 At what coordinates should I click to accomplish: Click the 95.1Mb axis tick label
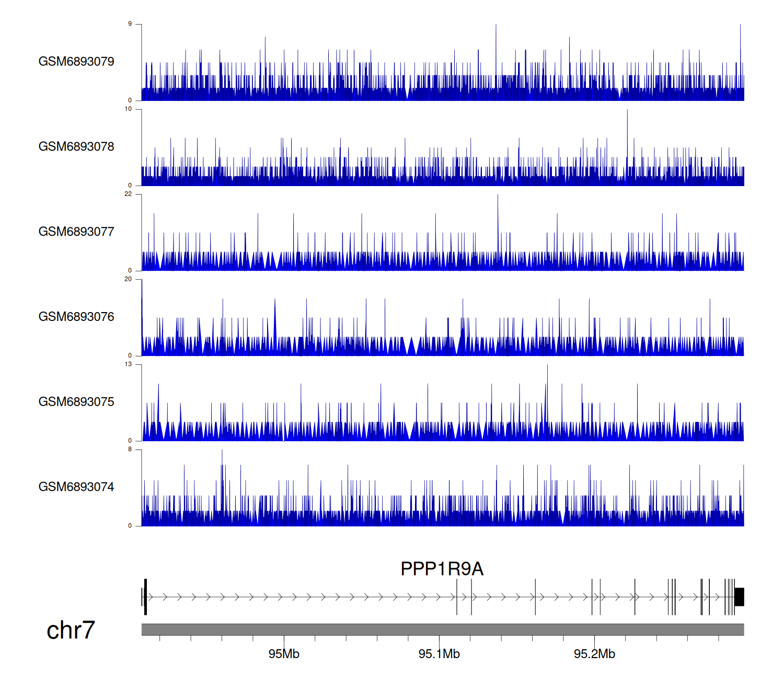tap(439, 654)
